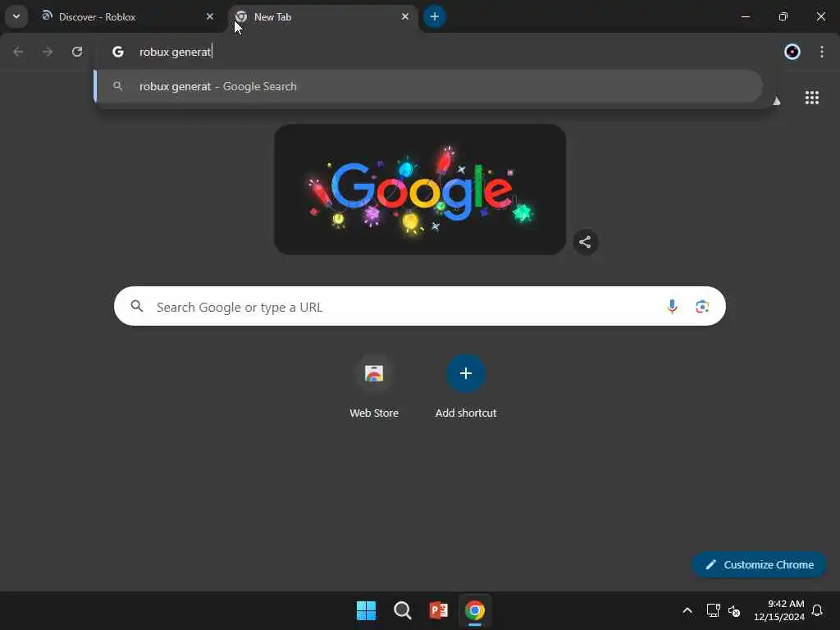Open the notifications bell
This screenshot has width=840, height=630.
[x=818, y=610]
